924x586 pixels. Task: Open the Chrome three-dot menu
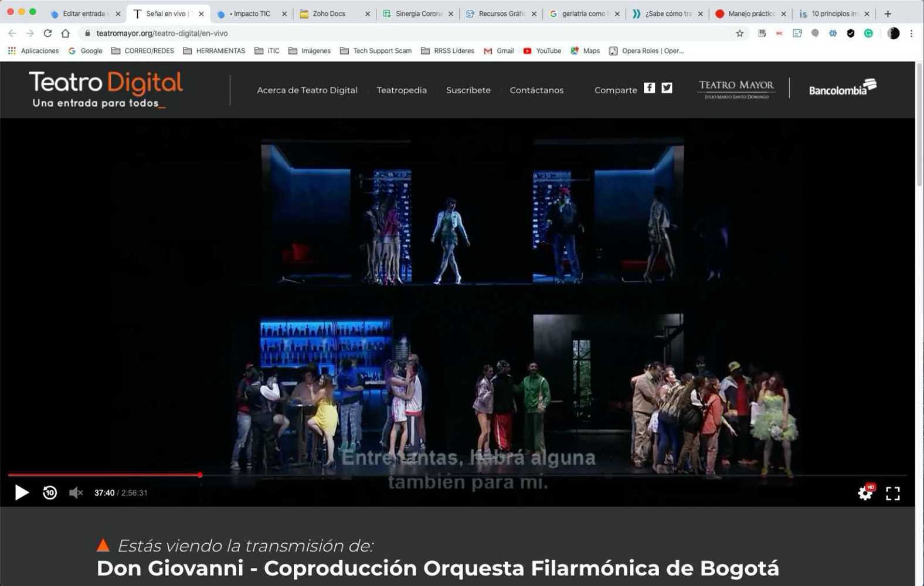click(911, 33)
